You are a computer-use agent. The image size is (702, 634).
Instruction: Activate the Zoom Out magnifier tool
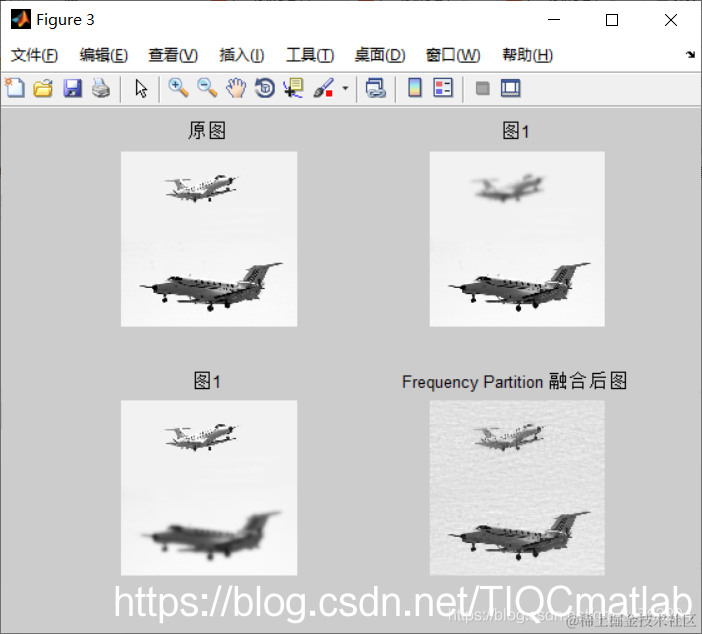[x=207, y=88]
